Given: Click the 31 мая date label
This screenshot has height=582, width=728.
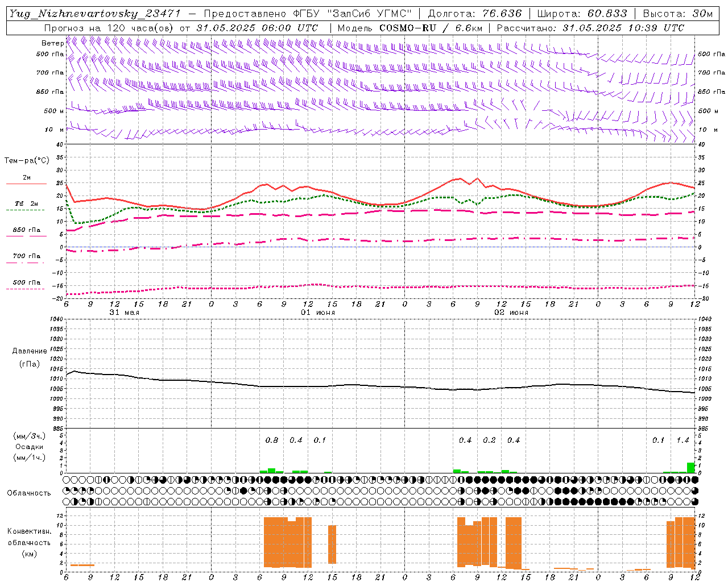Looking at the screenshot, I should pos(125,313).
